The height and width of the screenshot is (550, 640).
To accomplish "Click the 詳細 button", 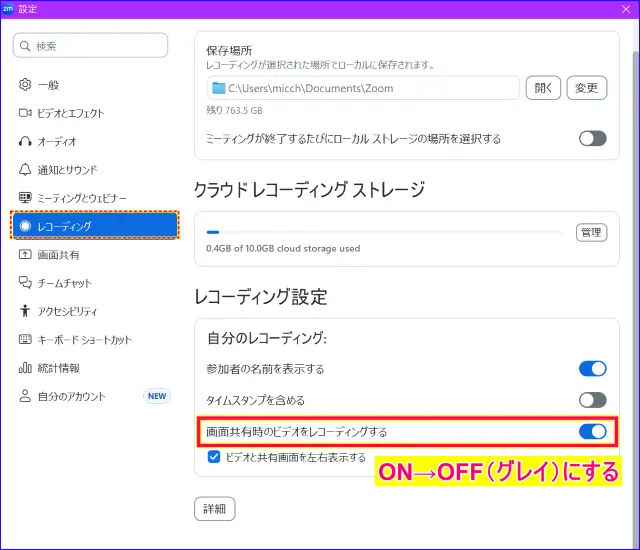I will coord(215,508).
